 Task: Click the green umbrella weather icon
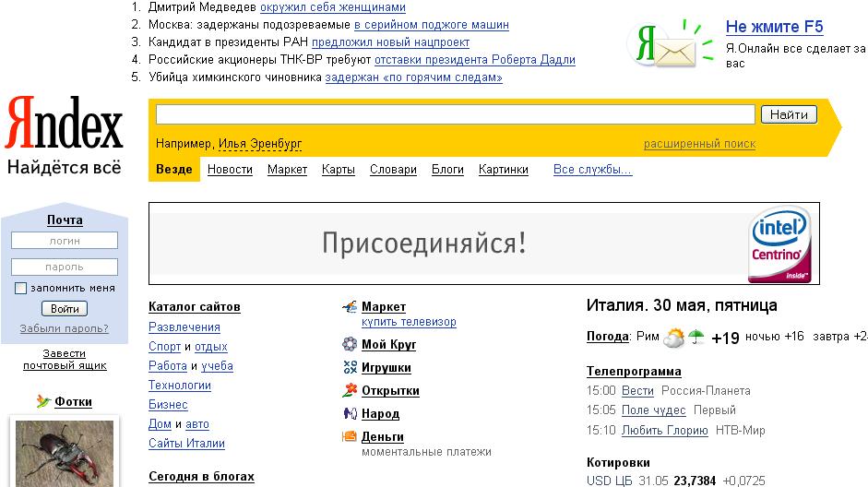coord(696,337)
